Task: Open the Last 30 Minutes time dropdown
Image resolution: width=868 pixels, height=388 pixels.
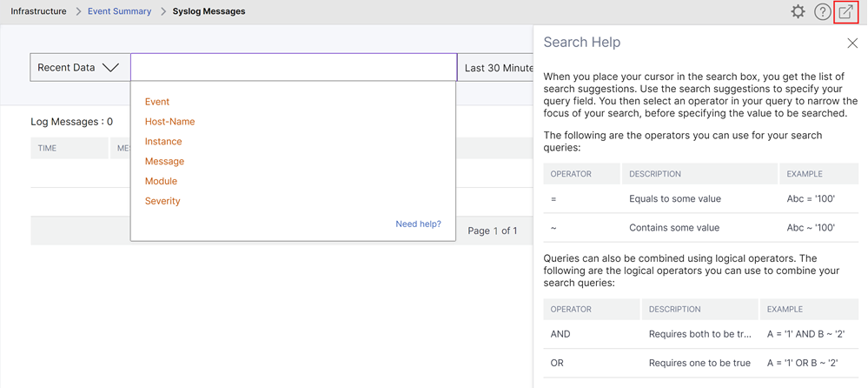Action: pyautogui.click(x=495, y=68)
